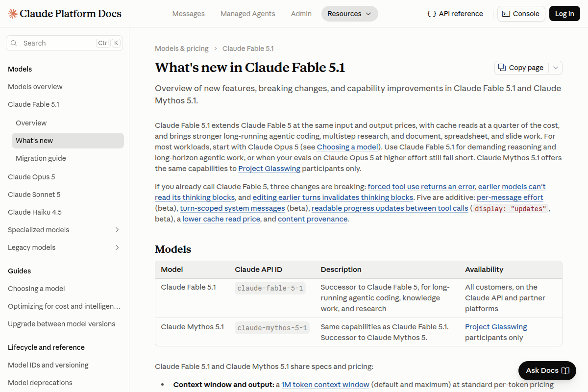Image resolution: width=588 pixels, height=392 pixels.
Task: Click the Description column header
Action: click(341, 269)
